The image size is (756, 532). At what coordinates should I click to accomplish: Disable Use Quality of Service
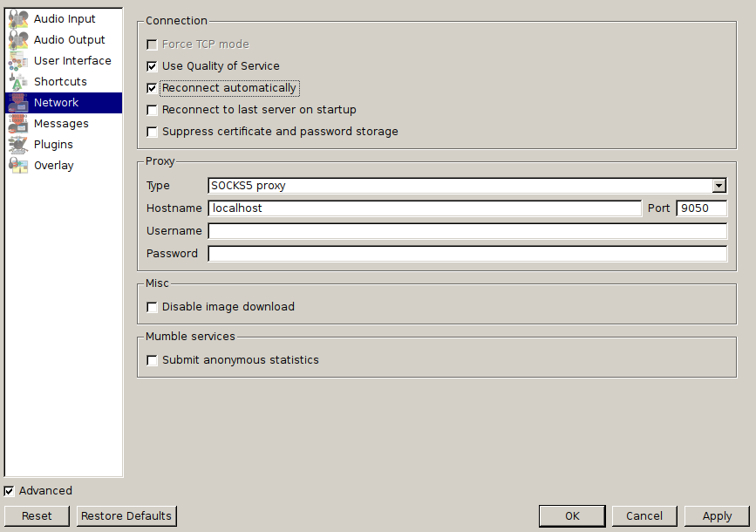153,66
